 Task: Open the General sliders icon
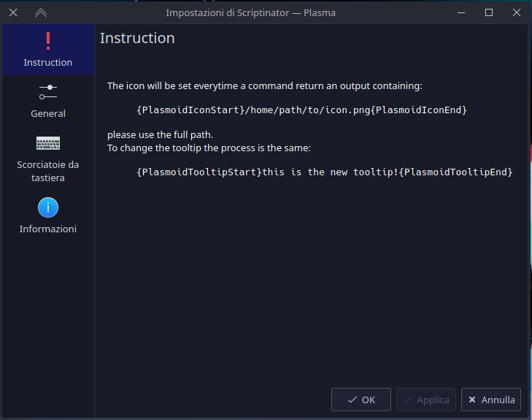point(48,92)
